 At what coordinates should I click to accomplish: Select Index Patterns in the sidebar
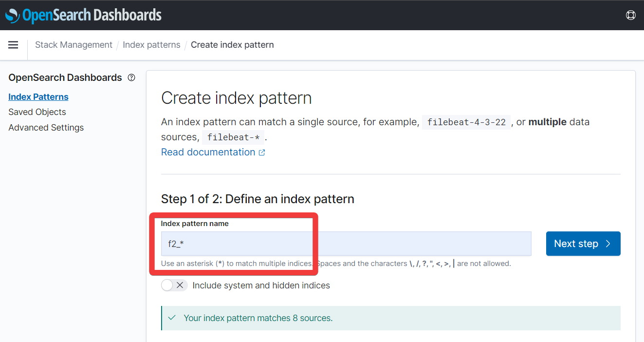[38, 96]
